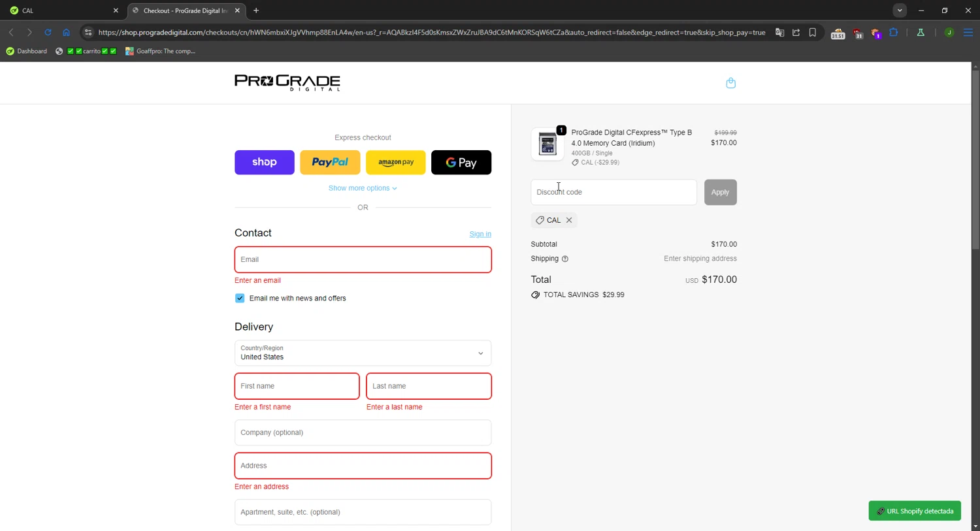Focus the Last name field
Screen dimensions: 980x531
click(x=429, y=386)
